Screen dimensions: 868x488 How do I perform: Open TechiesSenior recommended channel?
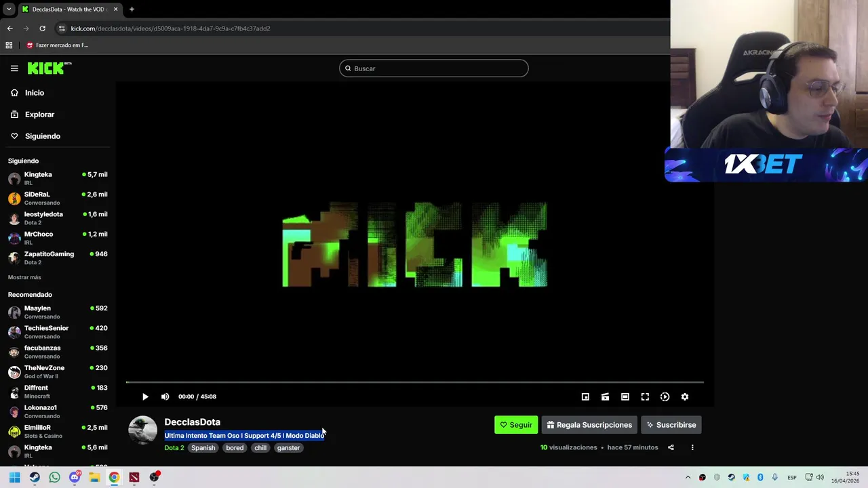coord(58,331)
